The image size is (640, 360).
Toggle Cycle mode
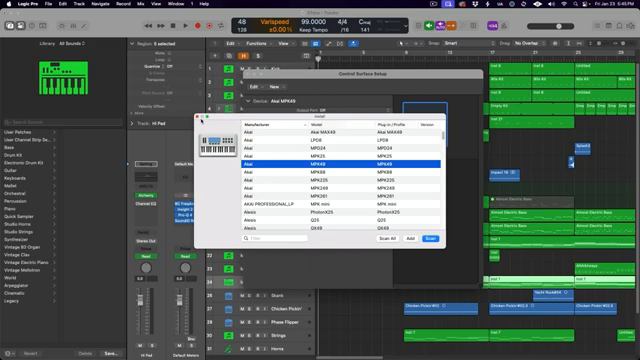(221, 26)
